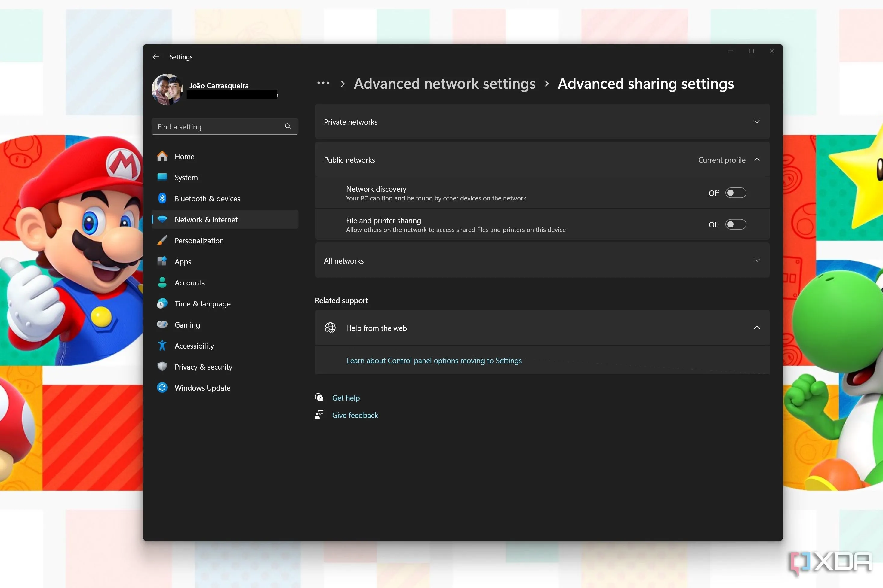This screenshot has width=883, height=588.
Task: Open the Accounts settings category
Action: [189, 283]
